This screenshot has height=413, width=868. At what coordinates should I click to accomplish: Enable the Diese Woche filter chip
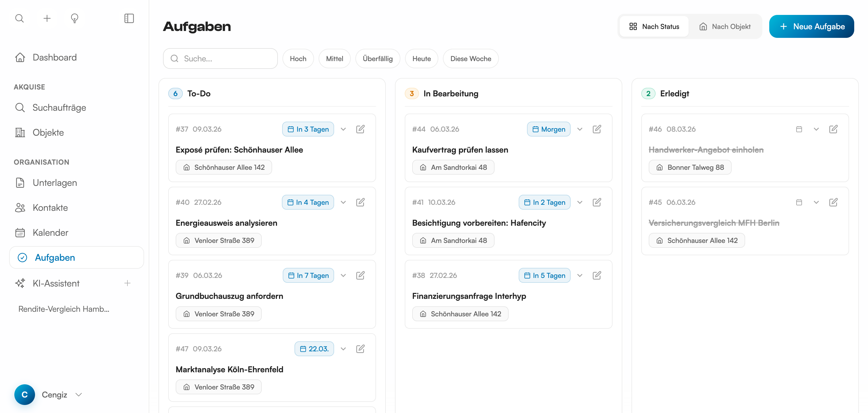pos(470,59)
